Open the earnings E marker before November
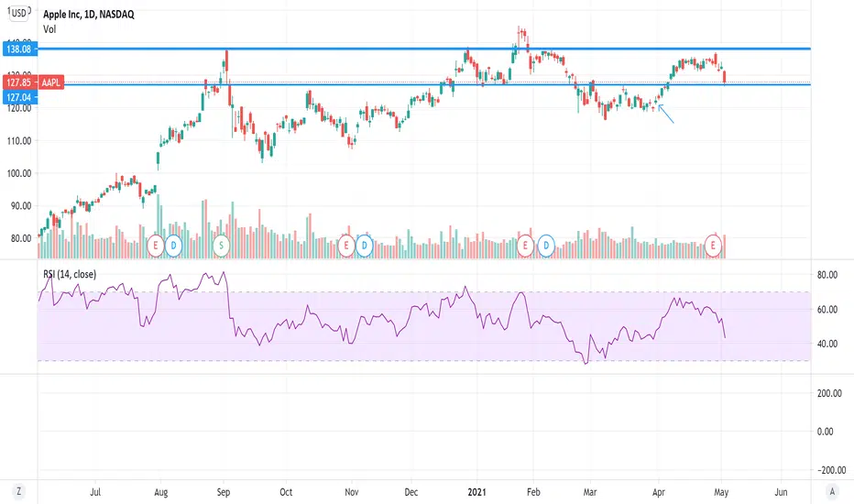854x504 pixels. [x=346, y=246]
